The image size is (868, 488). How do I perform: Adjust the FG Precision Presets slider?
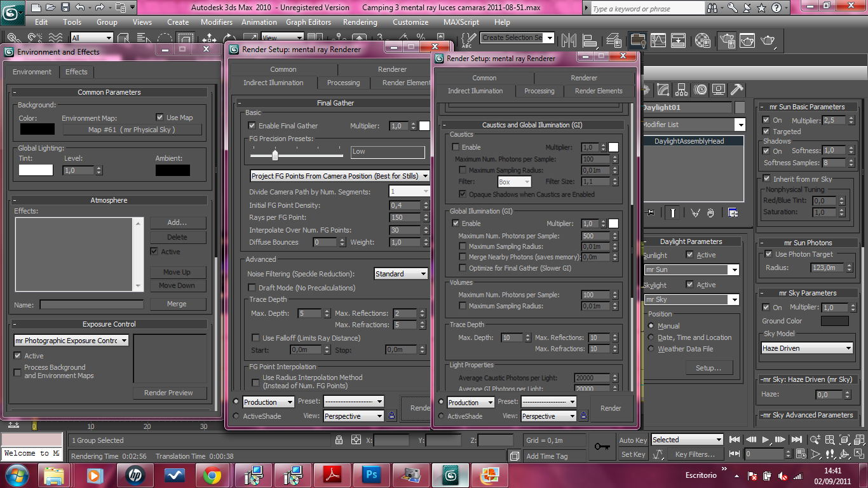pyautogui.click(x=275, y=154)
